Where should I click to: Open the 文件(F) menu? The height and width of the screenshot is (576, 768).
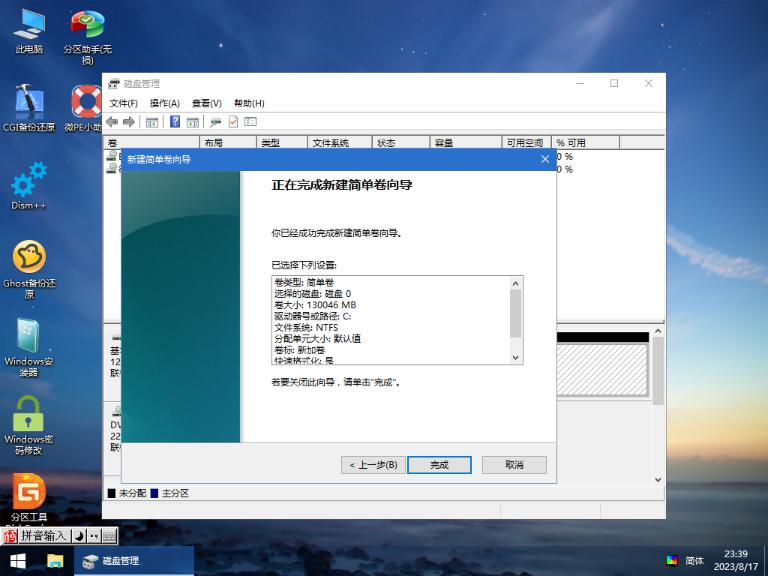(123, 103)
